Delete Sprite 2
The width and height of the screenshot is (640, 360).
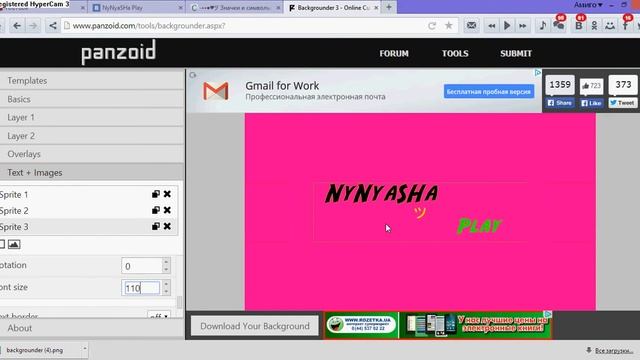point(167,210)
